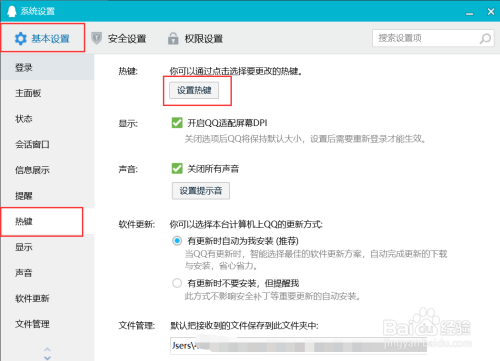The image size is (500, 361).
Task: Open 会话窗口 sidebar section
Action: pos(47,144)
